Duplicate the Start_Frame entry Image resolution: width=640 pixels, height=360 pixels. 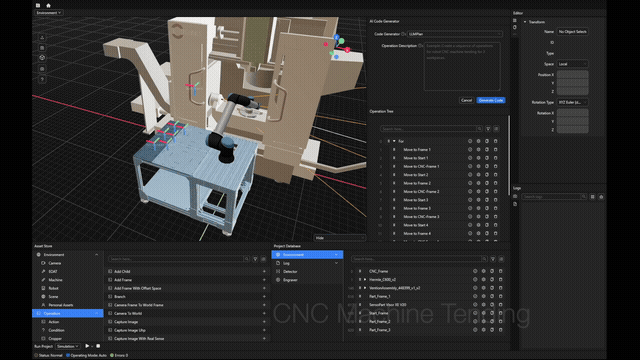492,313
